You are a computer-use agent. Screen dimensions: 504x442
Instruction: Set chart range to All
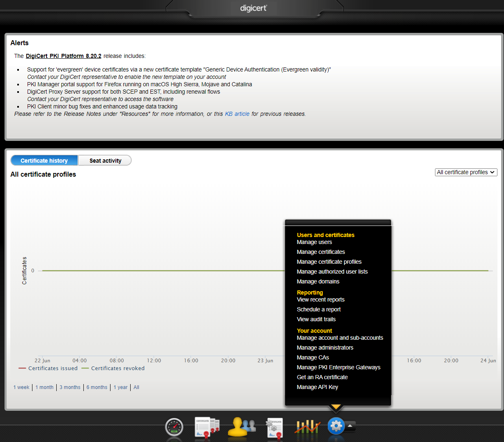click(x=136, y=387)
